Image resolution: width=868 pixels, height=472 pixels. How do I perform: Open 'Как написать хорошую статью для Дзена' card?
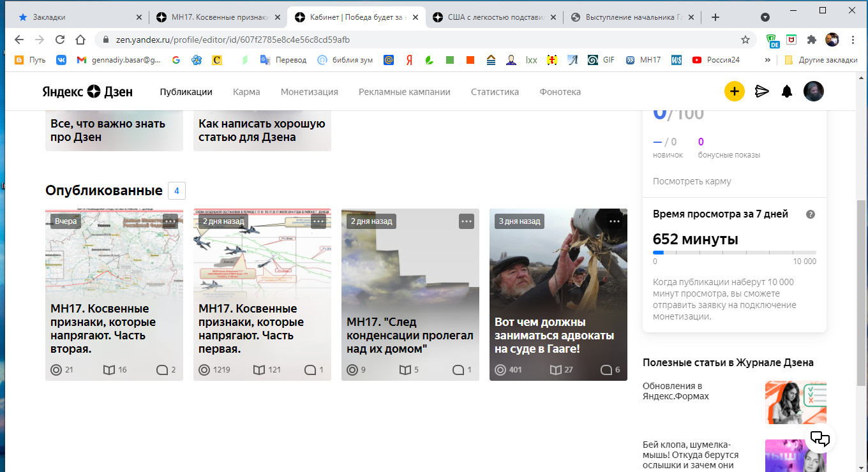[x=262, y=131]
